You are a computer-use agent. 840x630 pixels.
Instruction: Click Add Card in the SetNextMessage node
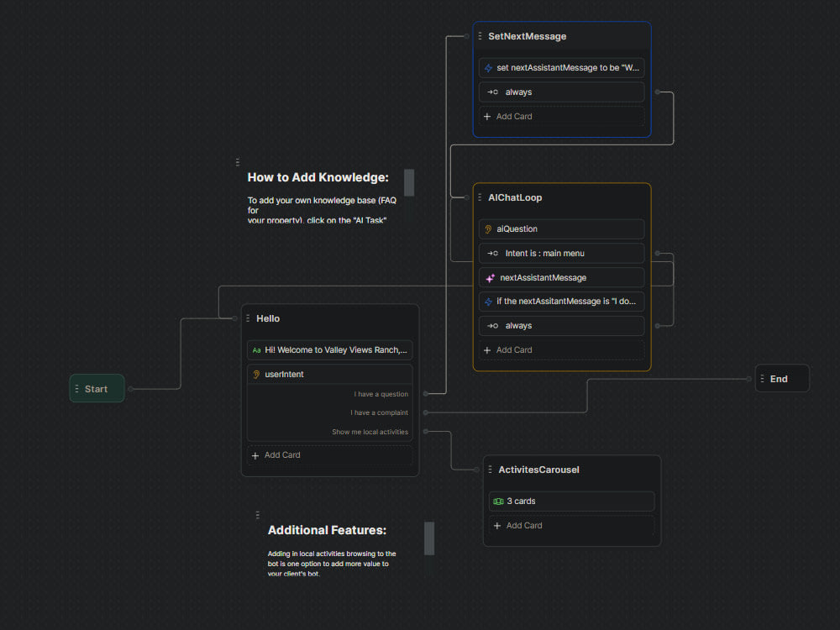tap(561, 116)
